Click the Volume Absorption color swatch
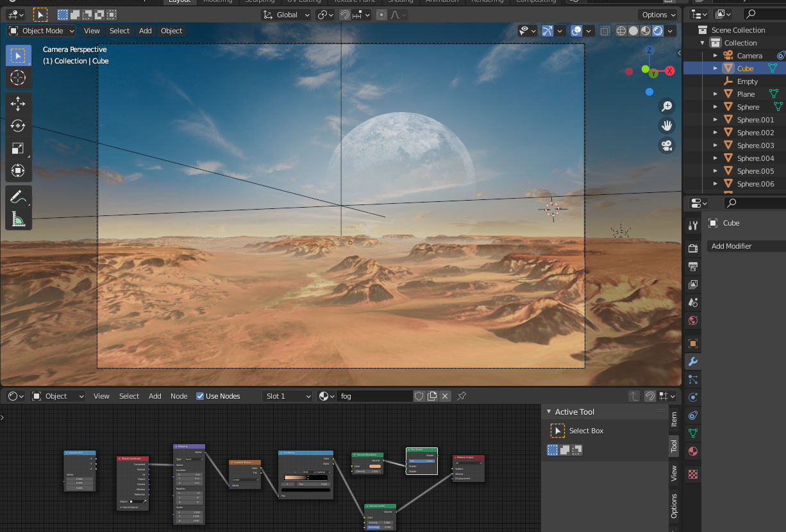Image resolution: width=786 pixels, height=532 pixels. point(374,466)
